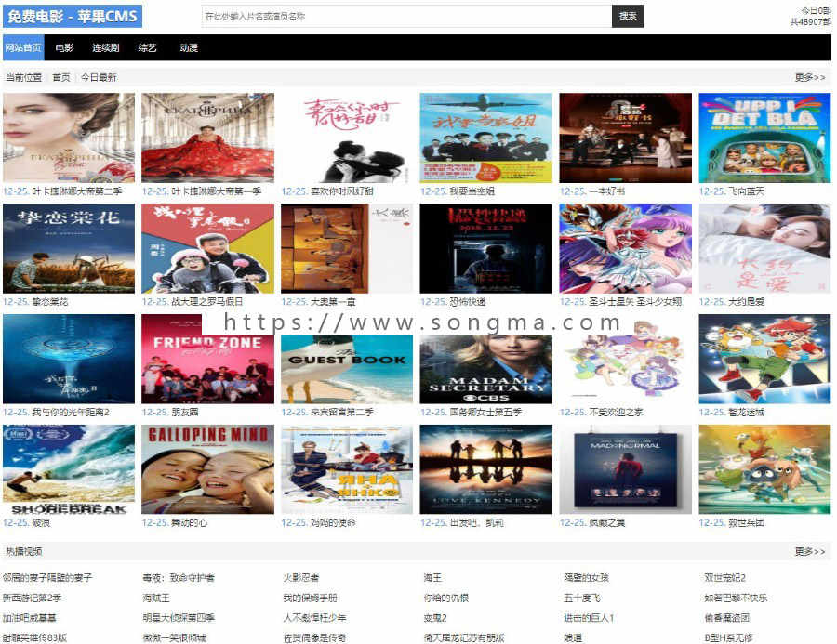Click the 变鬼2 hot video link
The height and width of the screenshot is (644, 837).
pyautogui.click(x=435, y=618)
